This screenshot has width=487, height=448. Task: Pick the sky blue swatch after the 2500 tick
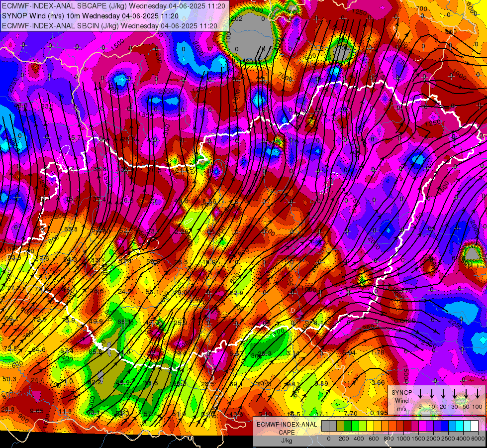452,426
